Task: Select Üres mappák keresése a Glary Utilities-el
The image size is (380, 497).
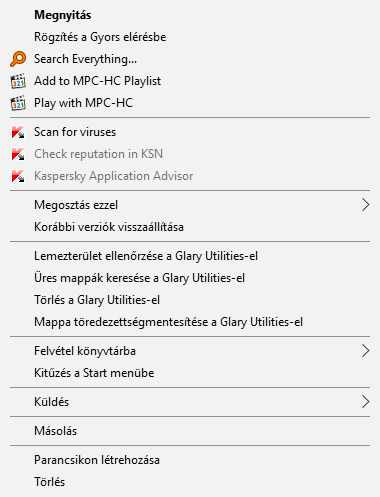Action: tap(190, 278)
